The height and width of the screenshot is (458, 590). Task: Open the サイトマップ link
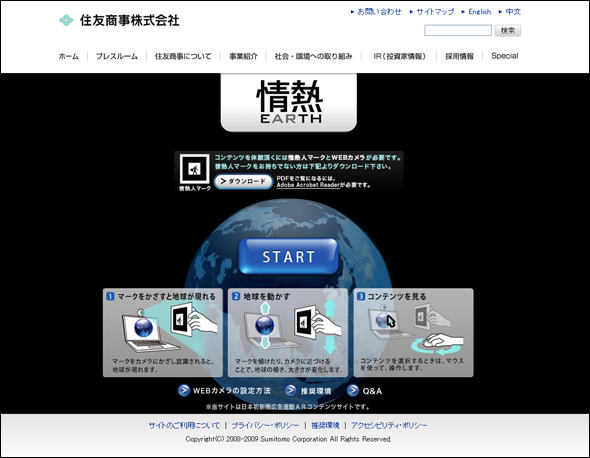pos(435,12)
